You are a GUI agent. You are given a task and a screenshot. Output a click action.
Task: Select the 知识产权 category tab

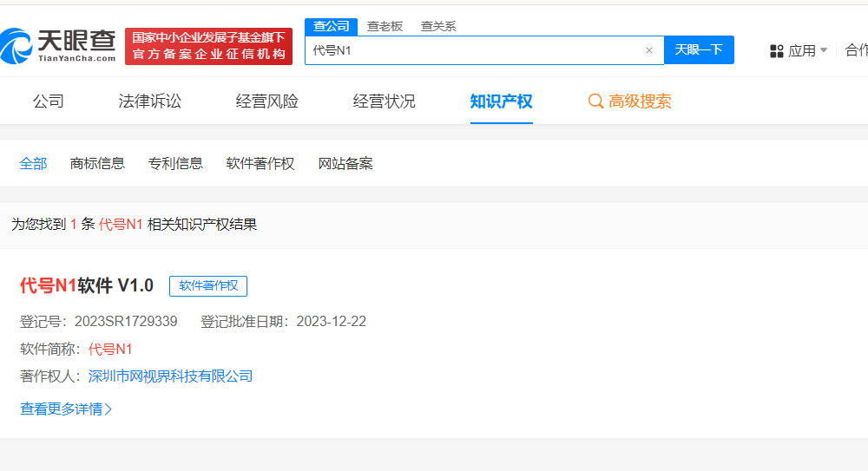coord(501,101)
